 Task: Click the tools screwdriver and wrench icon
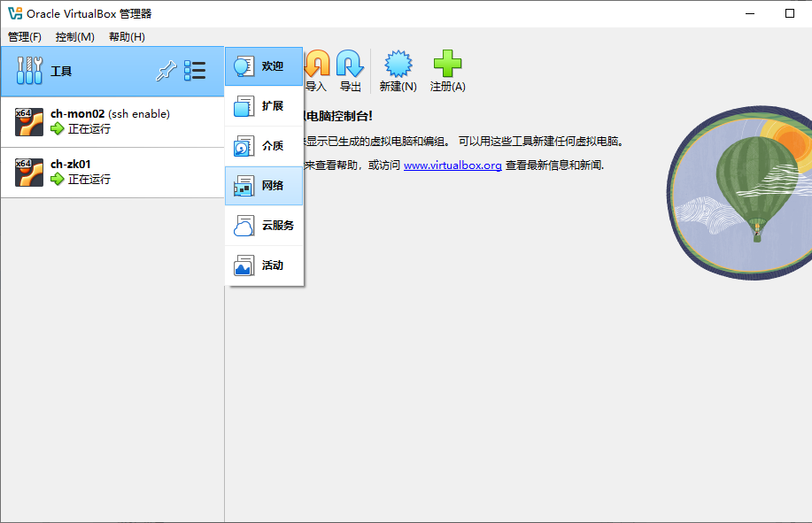(x=29, y=71)
